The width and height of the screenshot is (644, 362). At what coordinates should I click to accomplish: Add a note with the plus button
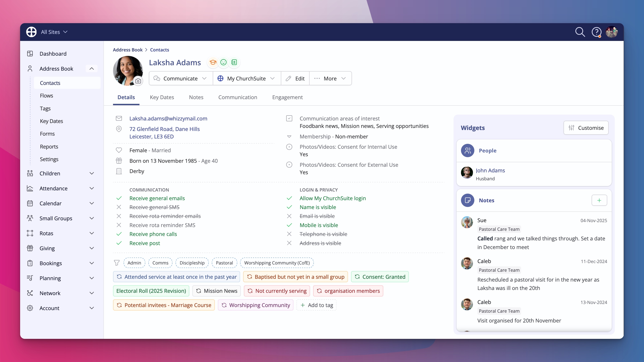(599, 200)
